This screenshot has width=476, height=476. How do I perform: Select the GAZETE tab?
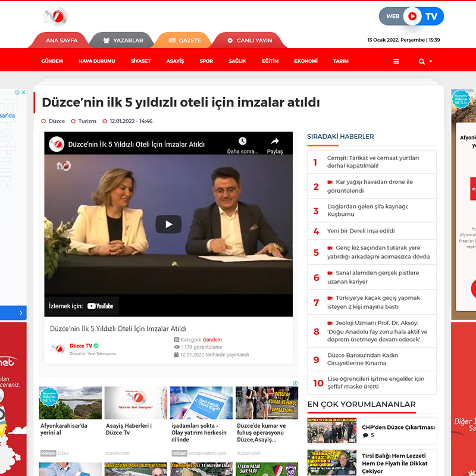click(185, 40)
